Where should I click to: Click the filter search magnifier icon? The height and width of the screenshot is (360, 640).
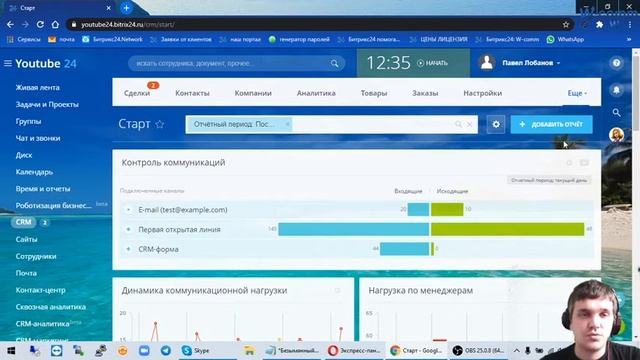458,124
